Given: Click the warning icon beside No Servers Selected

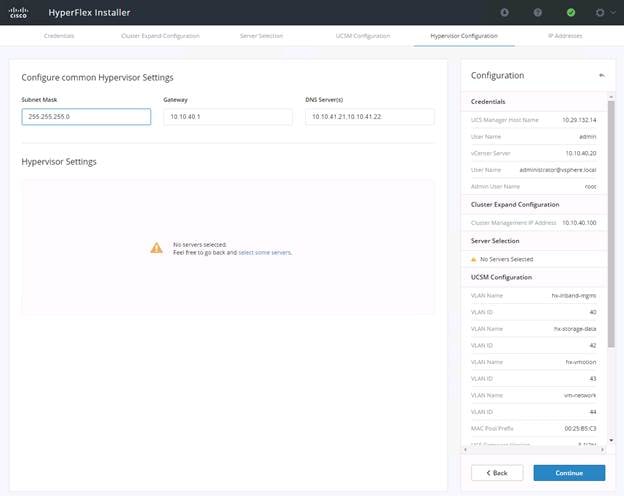Looking at the screenshot, I should 474,260.
